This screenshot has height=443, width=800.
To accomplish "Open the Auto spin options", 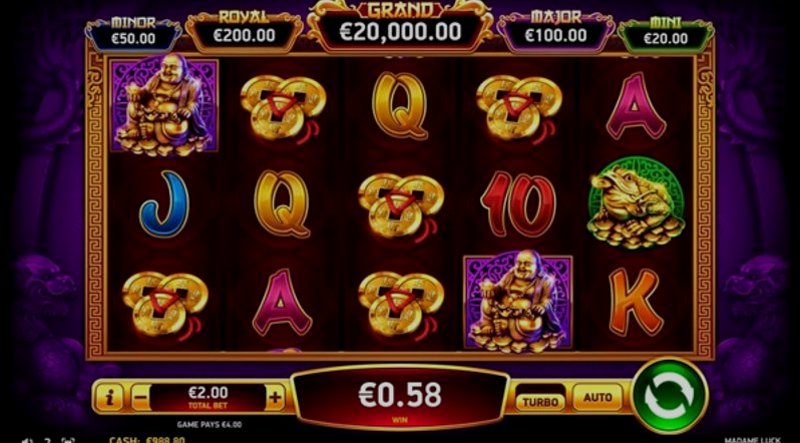I will tap(597, 397).
